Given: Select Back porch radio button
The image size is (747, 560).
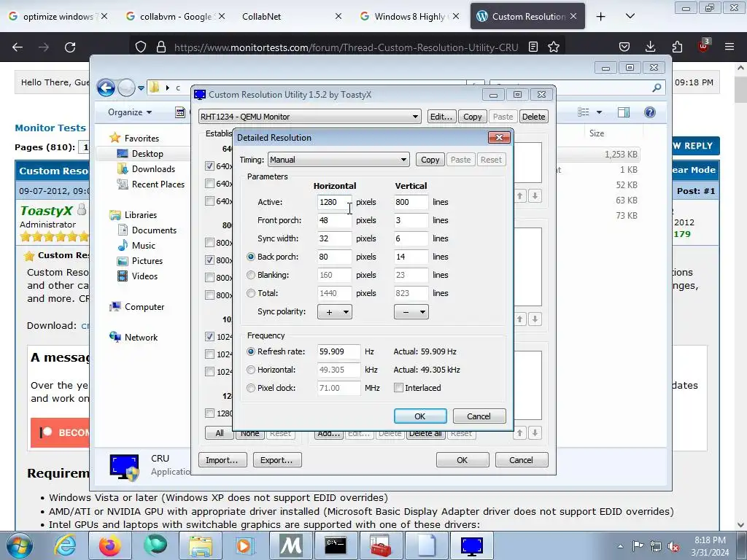Looking at the screenshot, I should [x=251, y=257].
